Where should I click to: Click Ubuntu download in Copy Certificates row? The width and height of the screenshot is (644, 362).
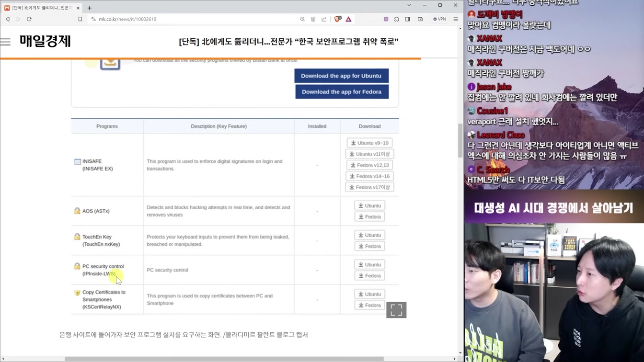tap(369, 294)
